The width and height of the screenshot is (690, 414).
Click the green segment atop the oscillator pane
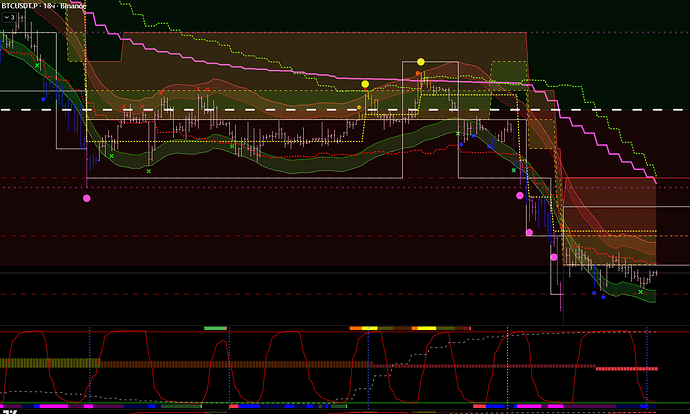point(215,327)
